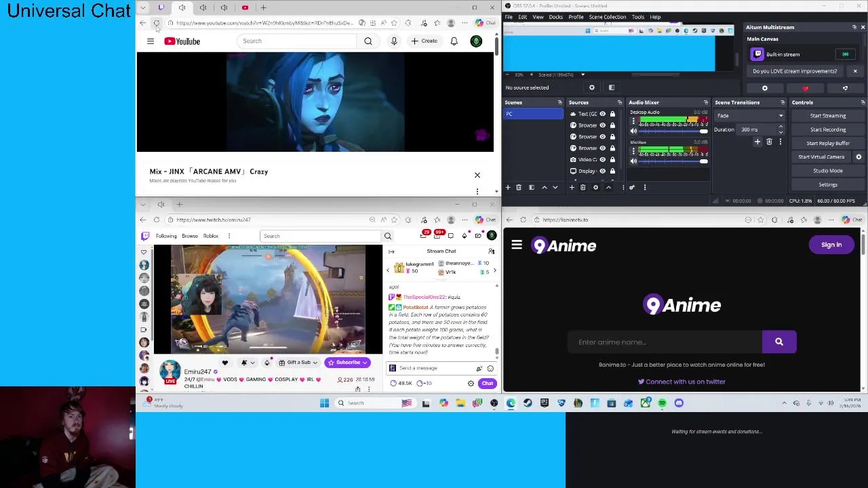Follow heart button under Twitch stream
Screen dimensions: 868x488
pos(225,363)
